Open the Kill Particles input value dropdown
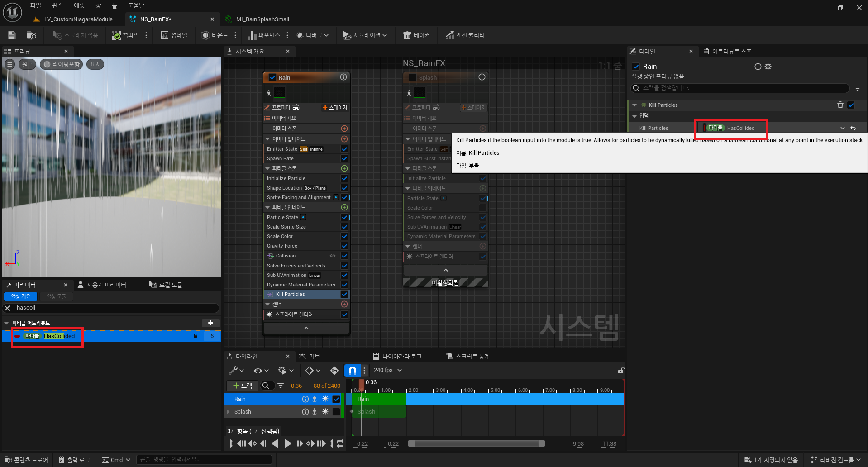The width and height of the screenshot is (868, 467). [842, 128]
